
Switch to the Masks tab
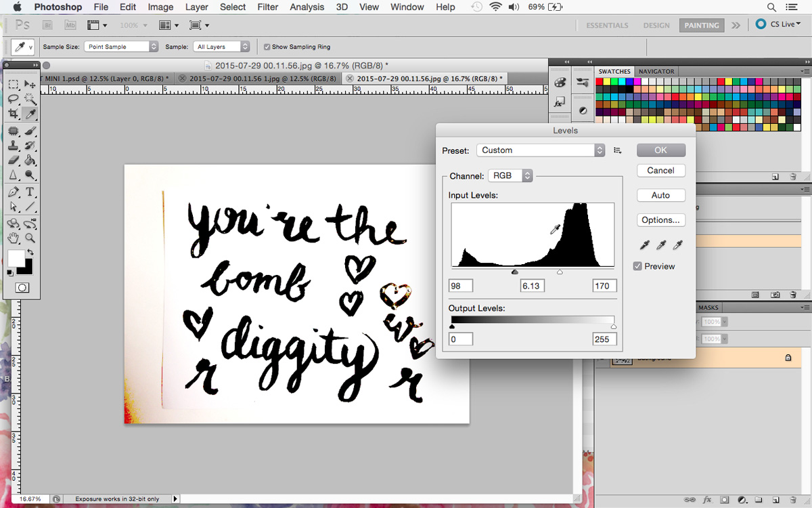[x=708, y=308]
